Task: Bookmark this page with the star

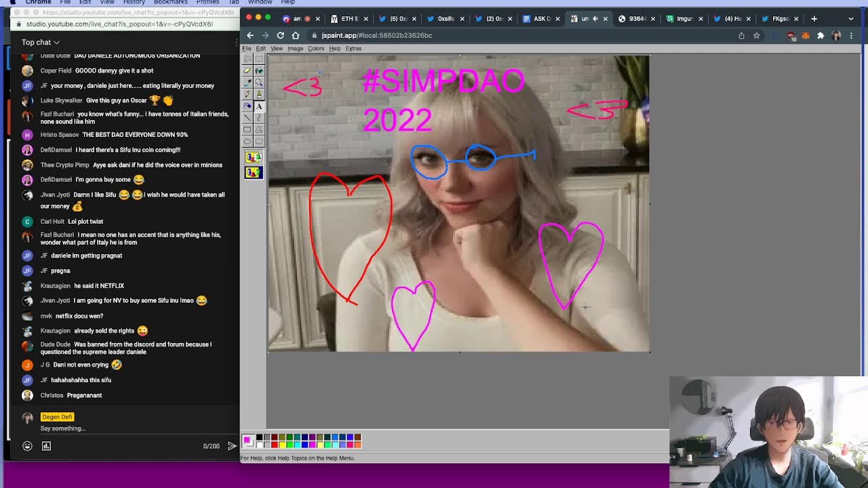Action: pyautogui.click(x=756, y=35)
